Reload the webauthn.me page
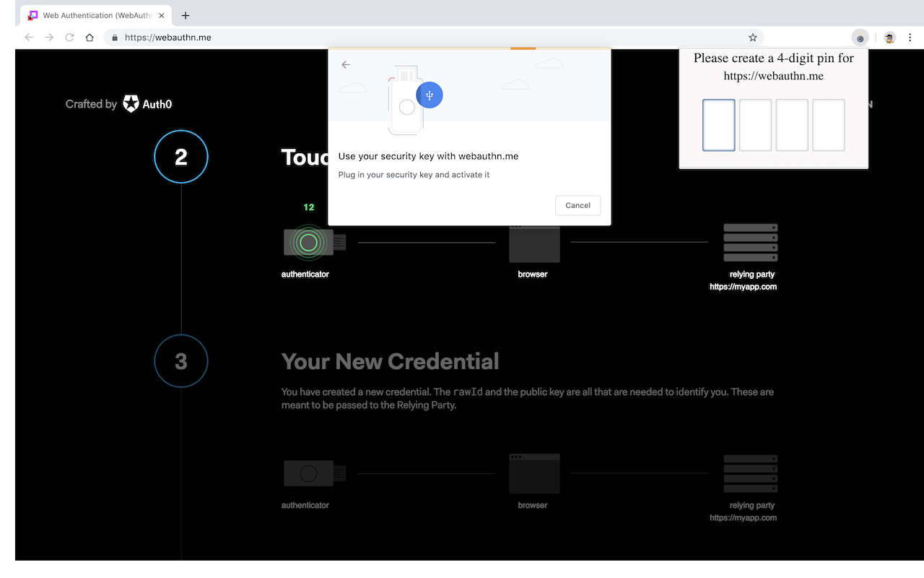 (69, 38)
